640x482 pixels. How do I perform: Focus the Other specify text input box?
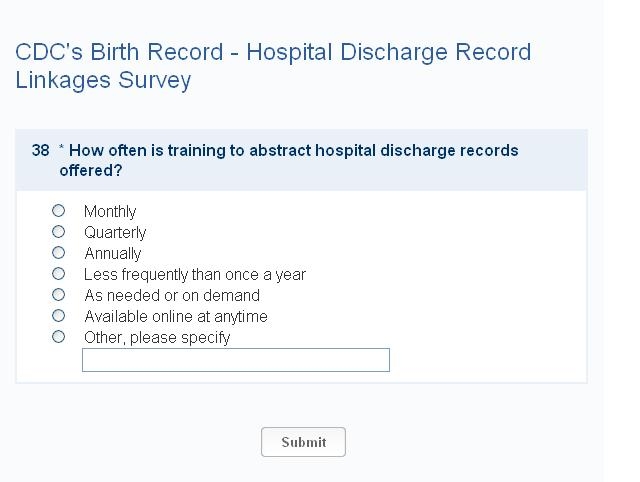pos(236,360)
